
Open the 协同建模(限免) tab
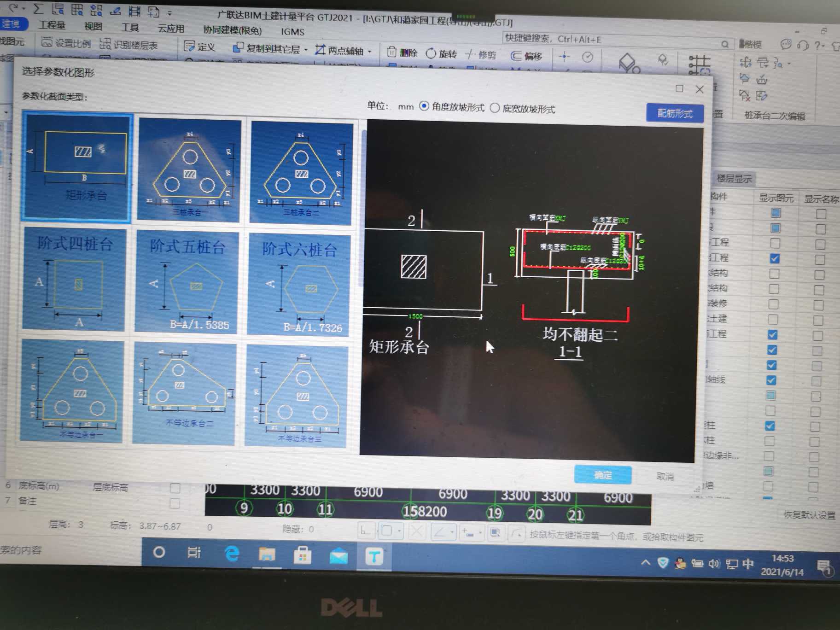point(233,30)
